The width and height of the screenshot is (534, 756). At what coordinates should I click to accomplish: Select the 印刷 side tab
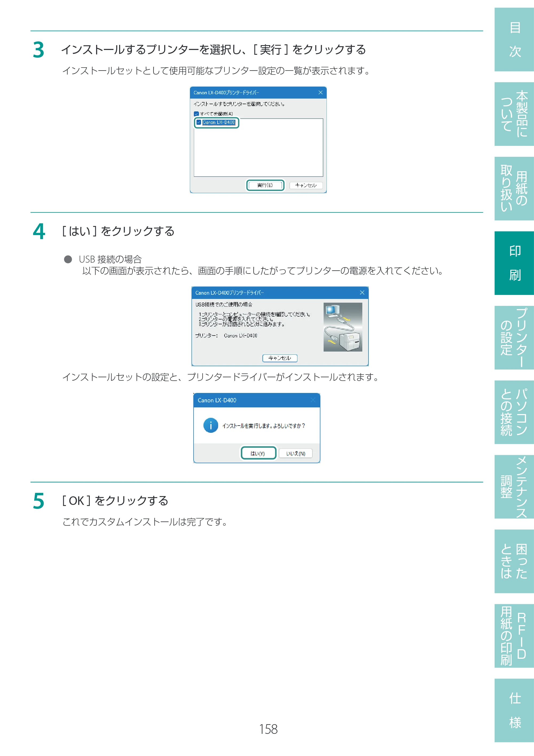[514, 263]
